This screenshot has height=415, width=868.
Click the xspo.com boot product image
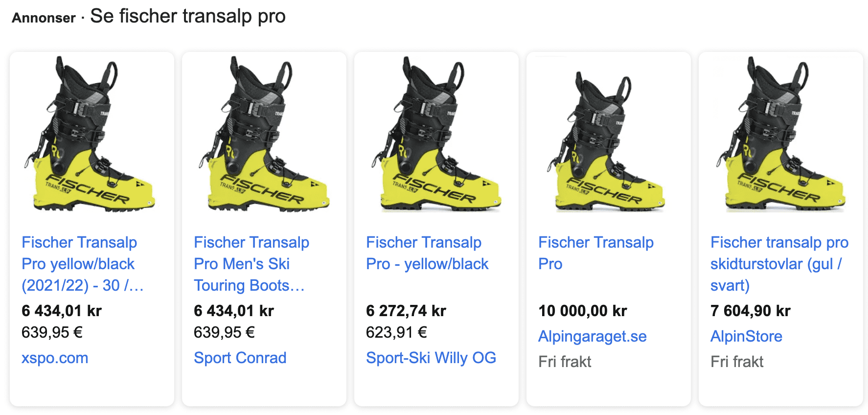[x=91, y=134]
